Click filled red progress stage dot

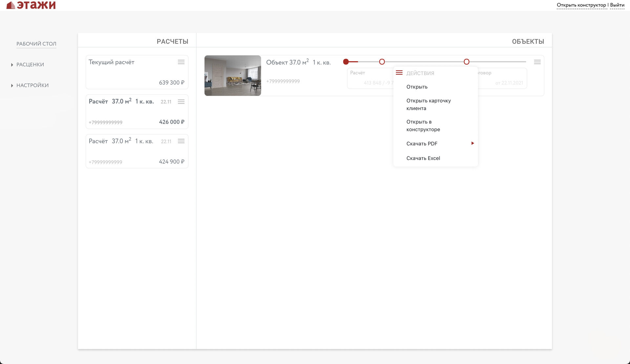click(x=346, y=62)
